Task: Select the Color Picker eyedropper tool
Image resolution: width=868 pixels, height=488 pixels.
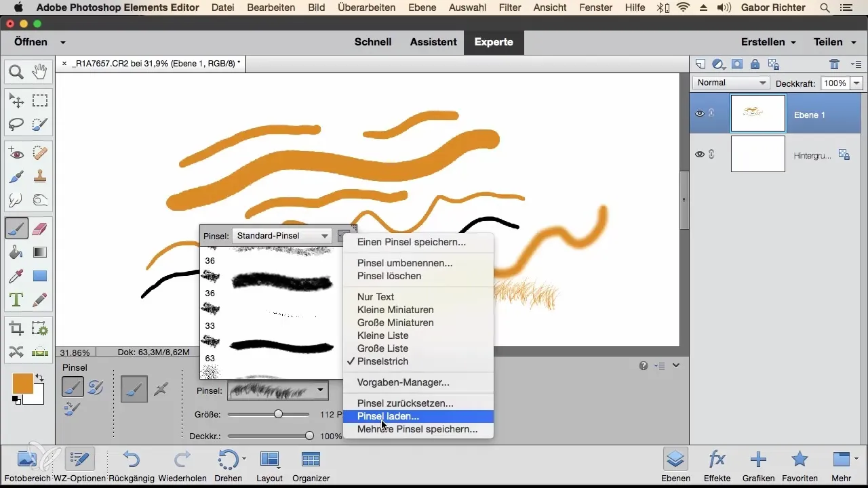Action: click(x=16, y=276)
